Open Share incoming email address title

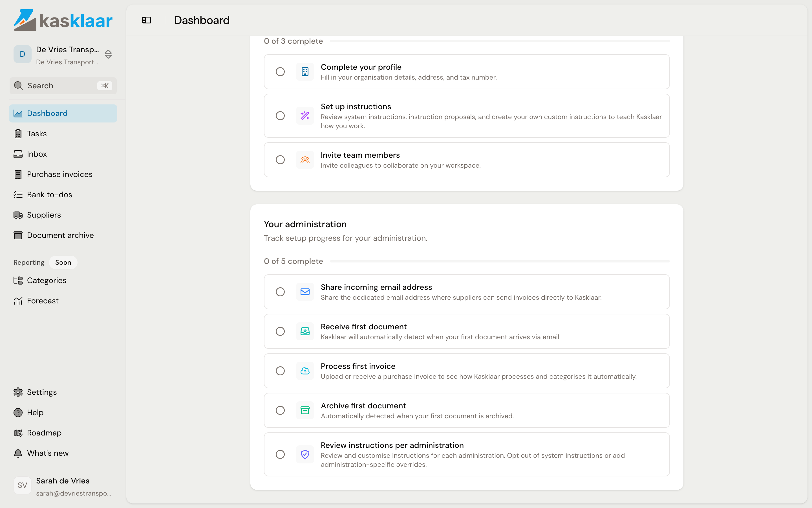click(x=376, y=287)
